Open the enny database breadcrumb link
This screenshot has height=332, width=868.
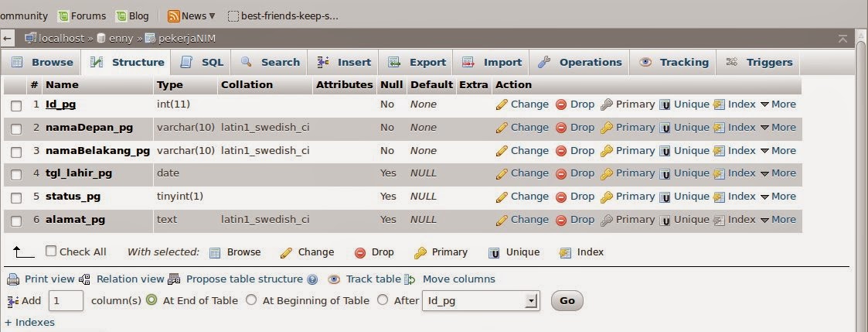coord(120,39)
